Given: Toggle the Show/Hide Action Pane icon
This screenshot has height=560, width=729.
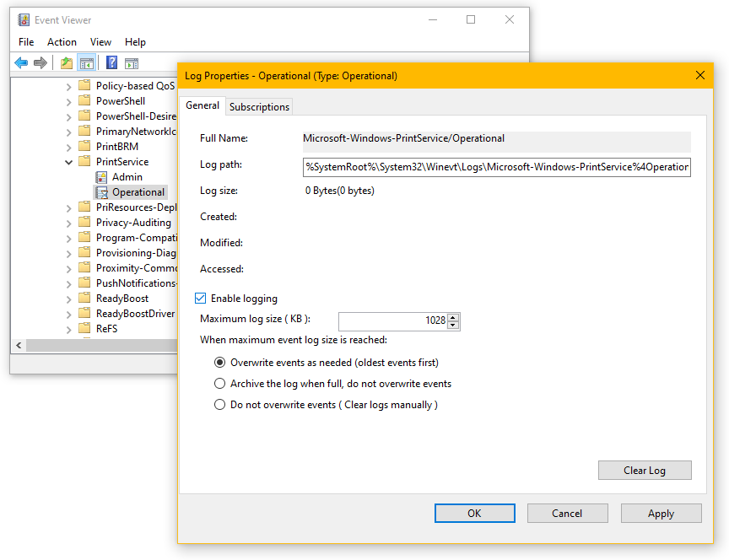Looking at the screenshot, I should tap(132, 63).
